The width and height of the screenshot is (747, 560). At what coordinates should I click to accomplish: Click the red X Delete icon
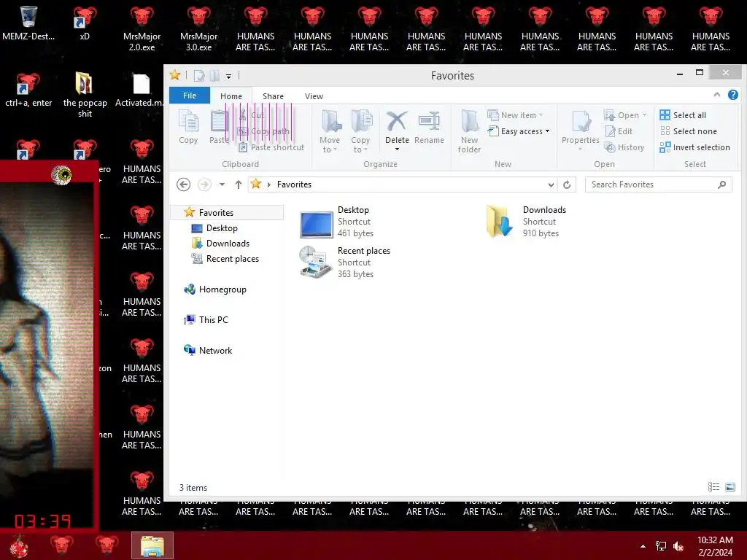(x=397, y=122)
